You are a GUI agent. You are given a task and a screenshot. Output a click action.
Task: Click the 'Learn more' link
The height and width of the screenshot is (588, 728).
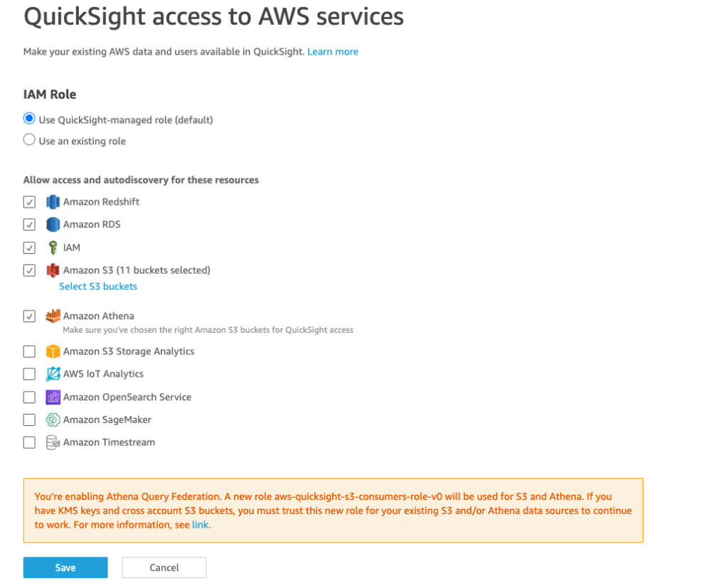coord(333,51)
